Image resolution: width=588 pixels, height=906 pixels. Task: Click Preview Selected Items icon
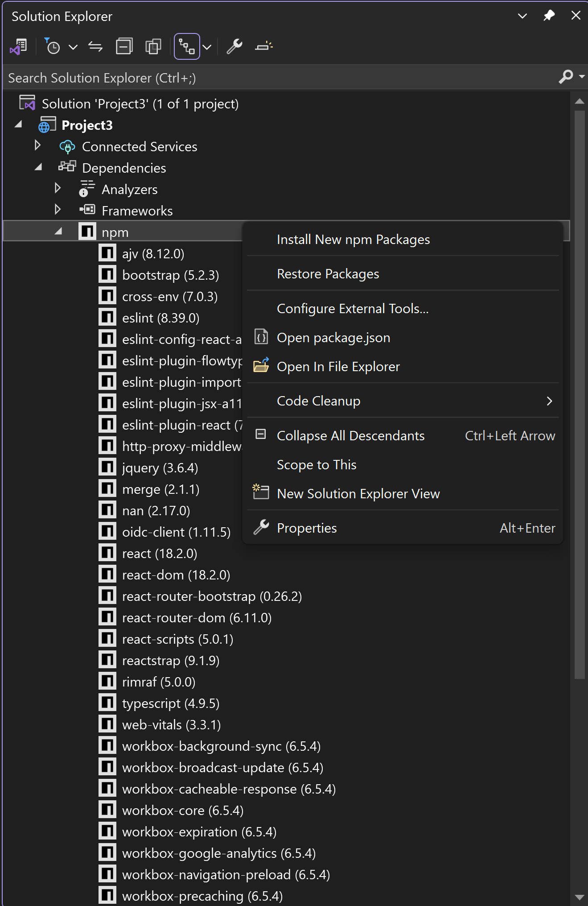pos(263,46)
